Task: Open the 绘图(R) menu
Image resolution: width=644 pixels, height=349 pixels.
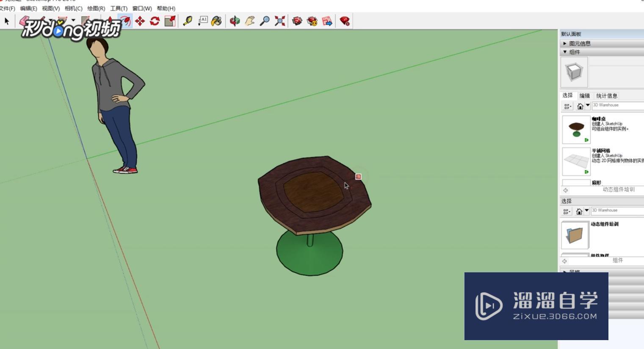Action: pyautogui.click(x=96, y=8)
